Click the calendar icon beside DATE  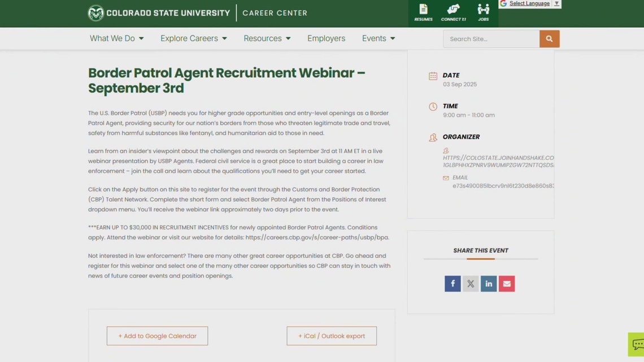tap(433, 75)
